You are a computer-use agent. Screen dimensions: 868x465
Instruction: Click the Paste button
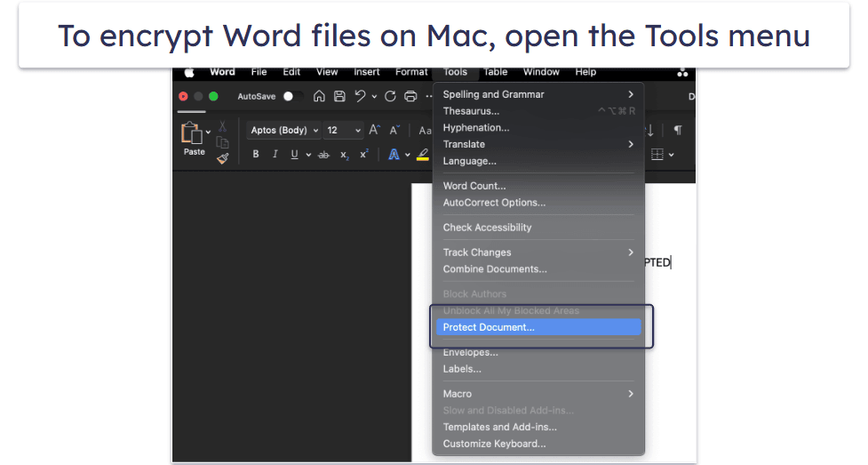tap(194, 140)
